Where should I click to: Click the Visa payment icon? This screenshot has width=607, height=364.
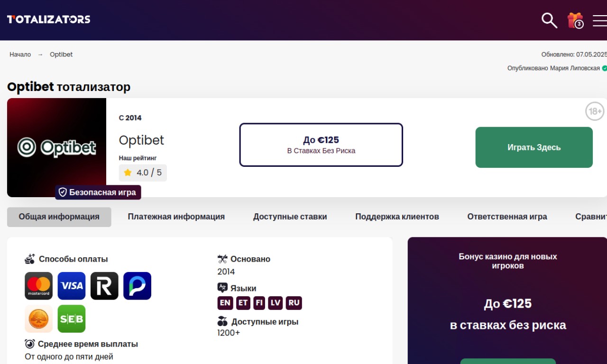point(72,286)
